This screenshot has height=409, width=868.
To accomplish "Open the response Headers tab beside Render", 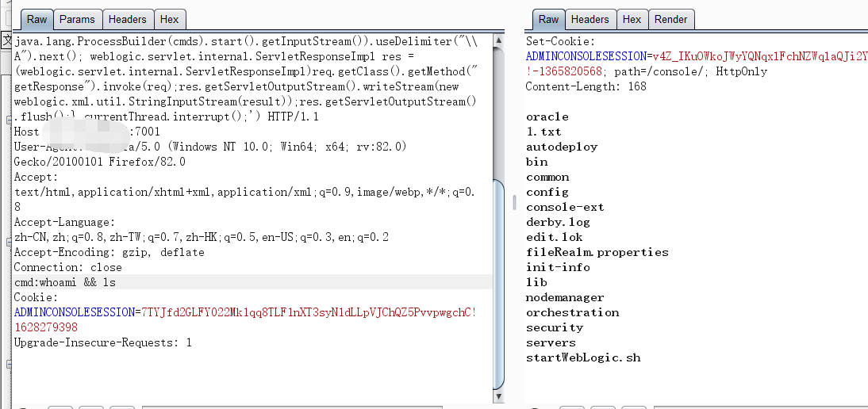I will (x=590, y=19).
